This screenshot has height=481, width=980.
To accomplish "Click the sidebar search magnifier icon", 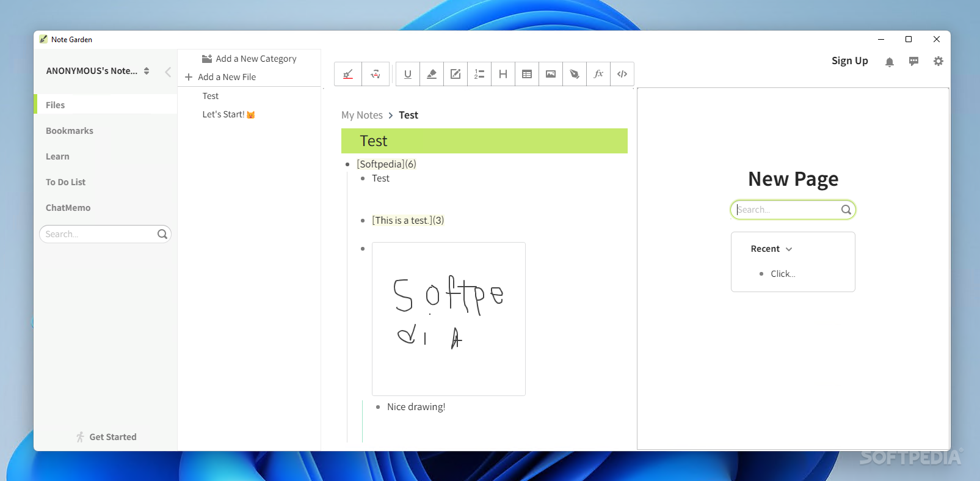I will (x=162, y=234).
